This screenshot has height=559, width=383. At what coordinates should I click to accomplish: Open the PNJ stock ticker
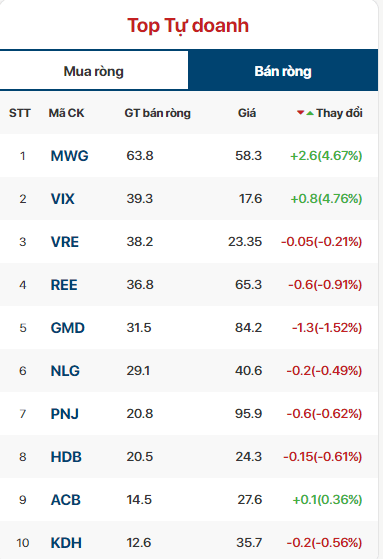pyautogui.click(x=65, y=414)
